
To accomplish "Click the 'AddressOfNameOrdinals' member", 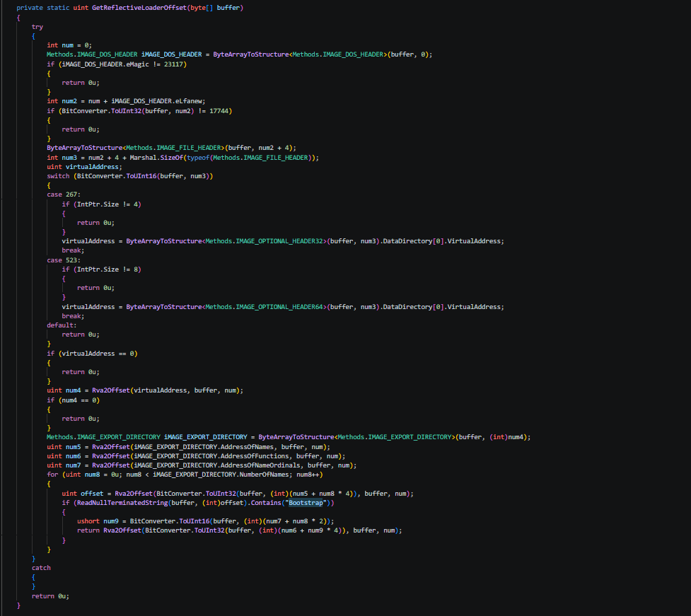I will pos(260,466).
